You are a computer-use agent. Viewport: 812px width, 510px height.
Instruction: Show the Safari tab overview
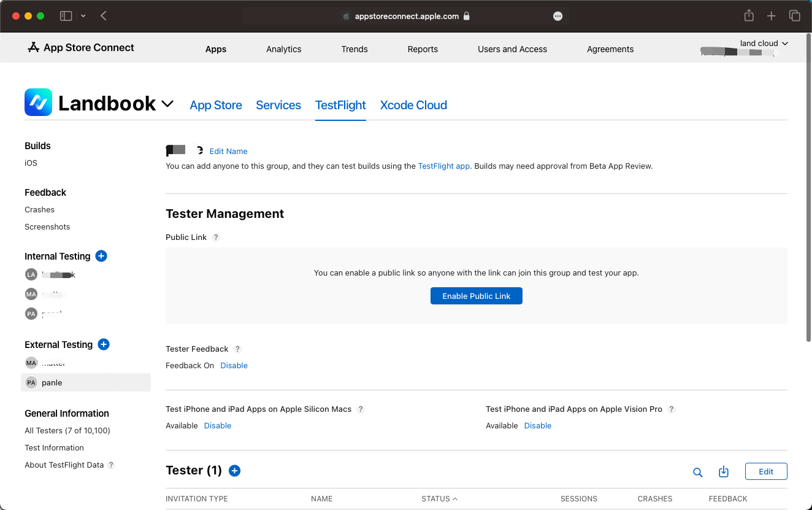pyautogui.click(x=794, y=16)
